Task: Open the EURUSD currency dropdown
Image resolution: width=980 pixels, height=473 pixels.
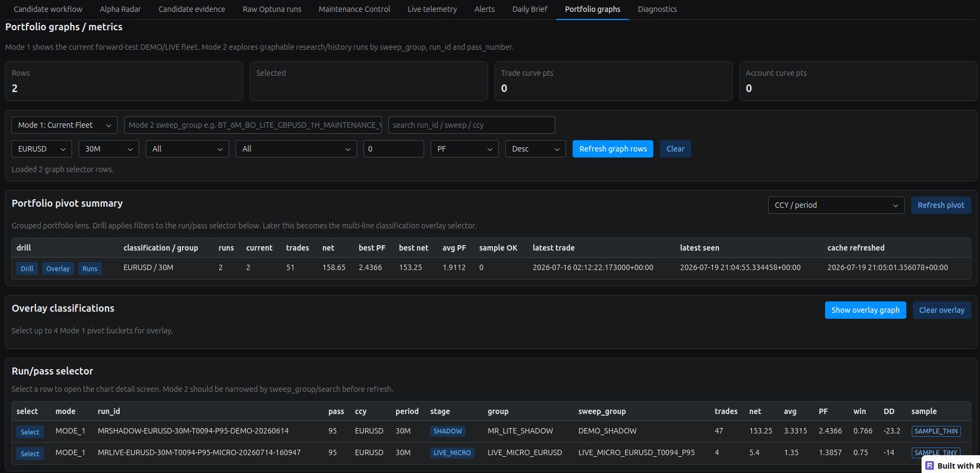Action: [42, 149]
